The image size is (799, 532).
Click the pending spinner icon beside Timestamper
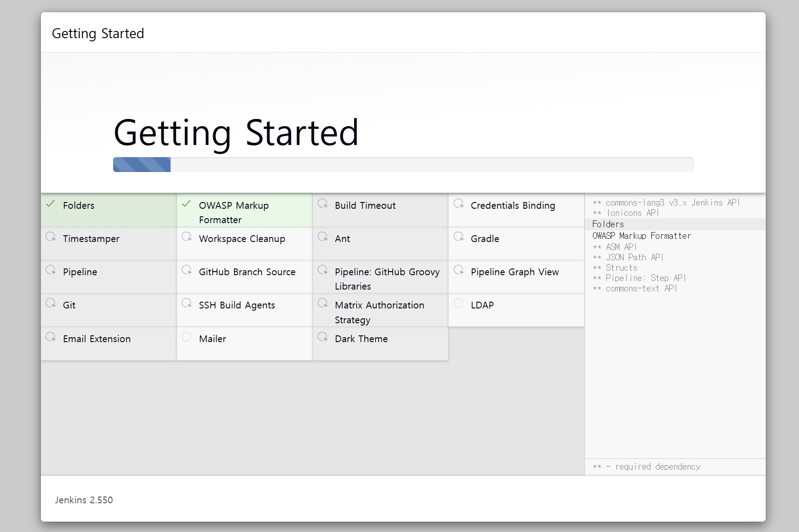coord(51,237)
